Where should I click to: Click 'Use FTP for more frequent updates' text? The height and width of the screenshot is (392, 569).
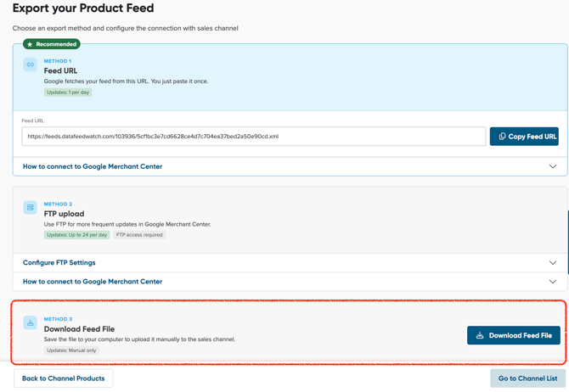(127, 224)
